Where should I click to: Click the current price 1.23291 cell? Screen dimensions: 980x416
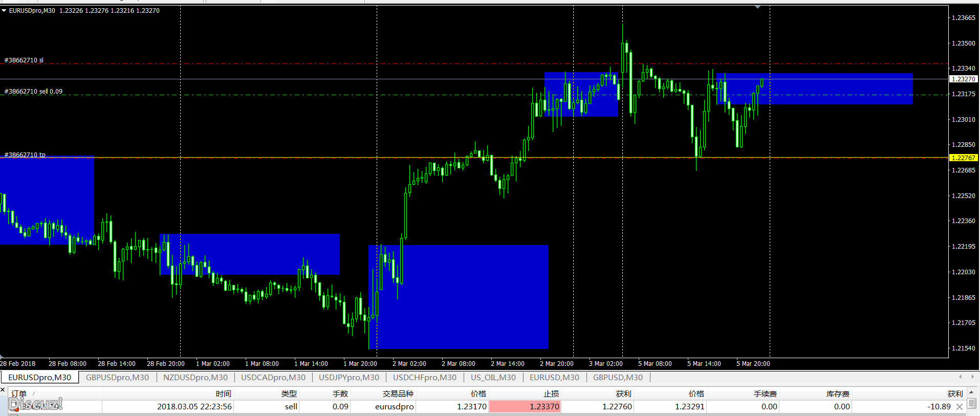coord(671,406)
